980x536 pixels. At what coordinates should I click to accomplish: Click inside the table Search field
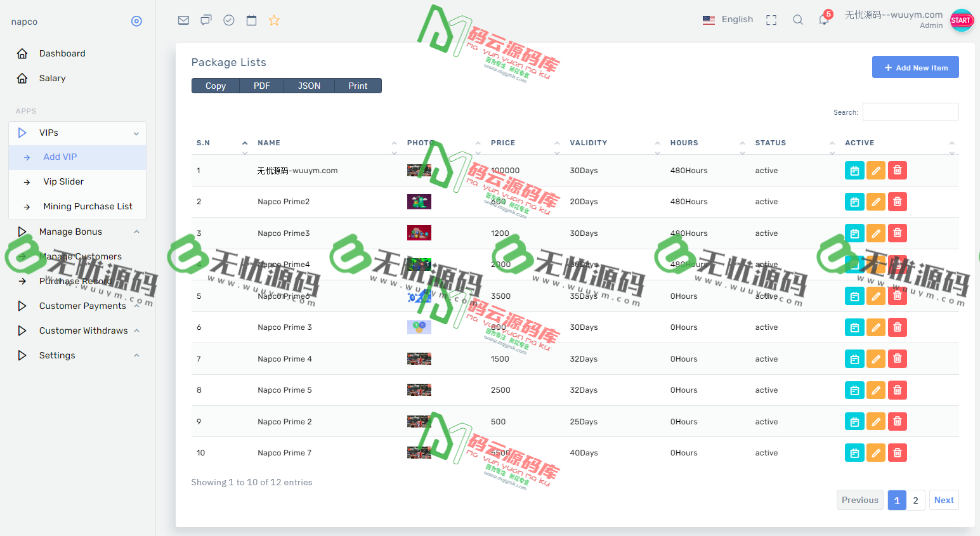coord(910,112)
